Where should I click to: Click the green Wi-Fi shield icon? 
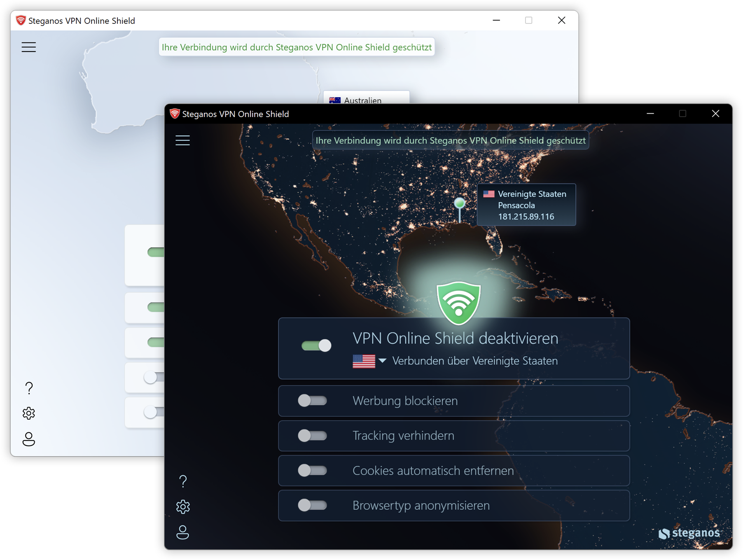click(x=458, y=303)
